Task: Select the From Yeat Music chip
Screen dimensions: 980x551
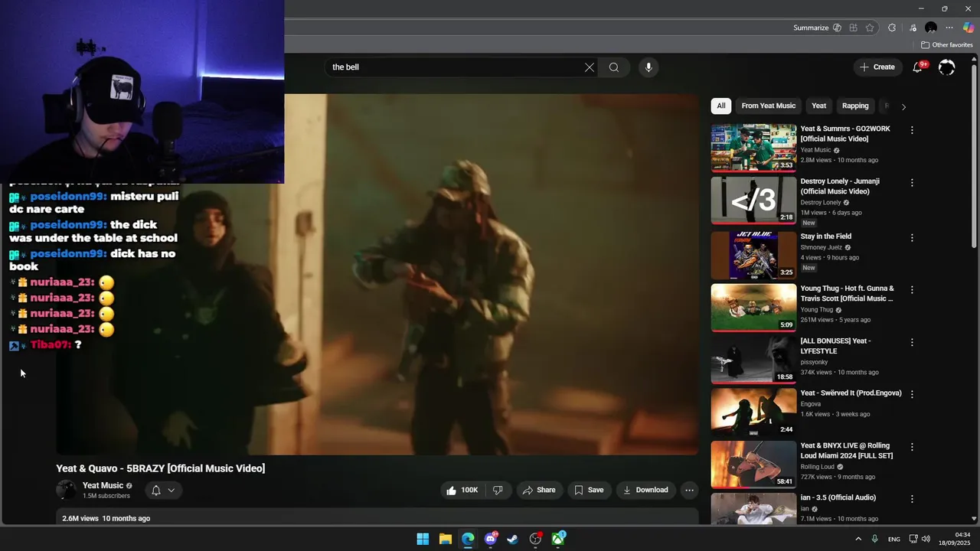Action: coord(769,106)
